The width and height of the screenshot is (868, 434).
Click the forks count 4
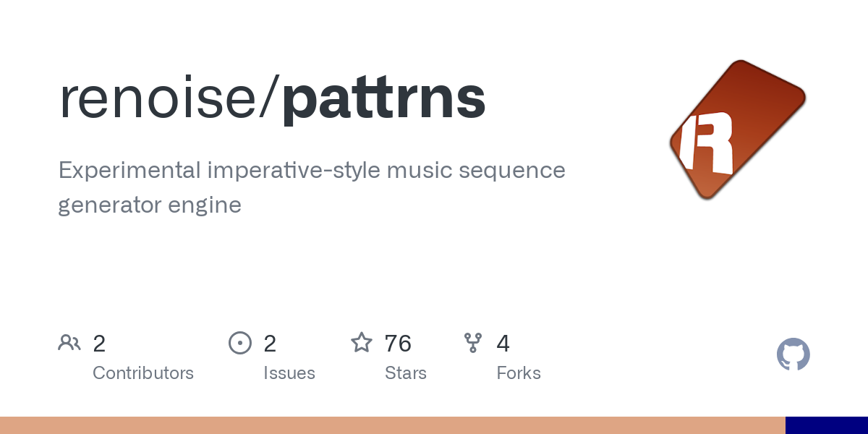[503, 343]
